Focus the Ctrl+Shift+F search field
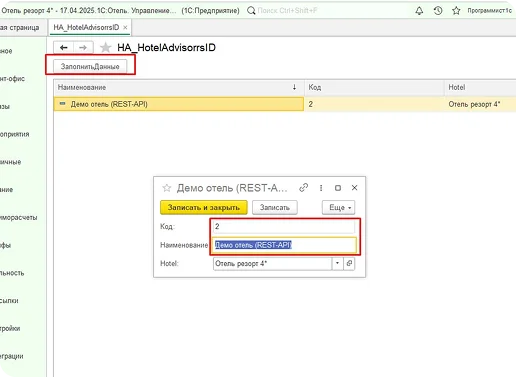 click(287, 11)
